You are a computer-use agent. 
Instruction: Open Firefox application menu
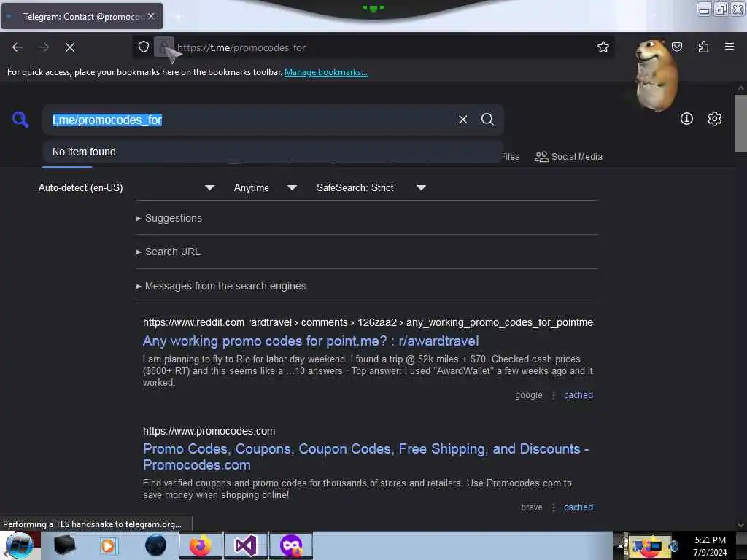[729, 47]
